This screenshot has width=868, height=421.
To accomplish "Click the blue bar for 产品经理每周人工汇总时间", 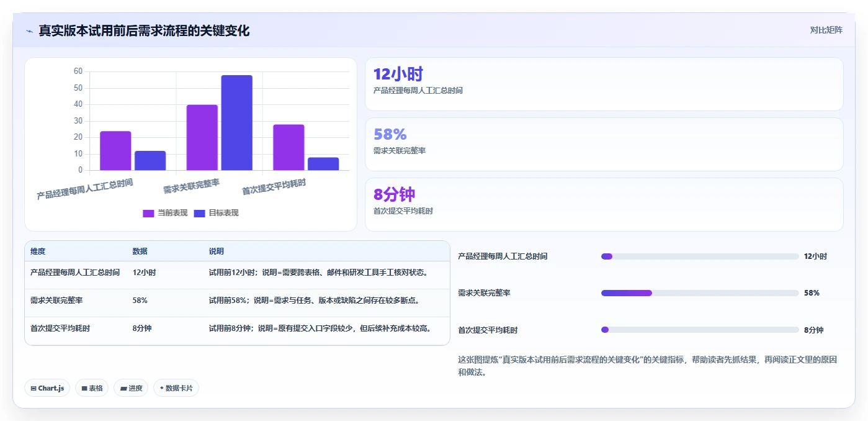I will coord(150,161).
